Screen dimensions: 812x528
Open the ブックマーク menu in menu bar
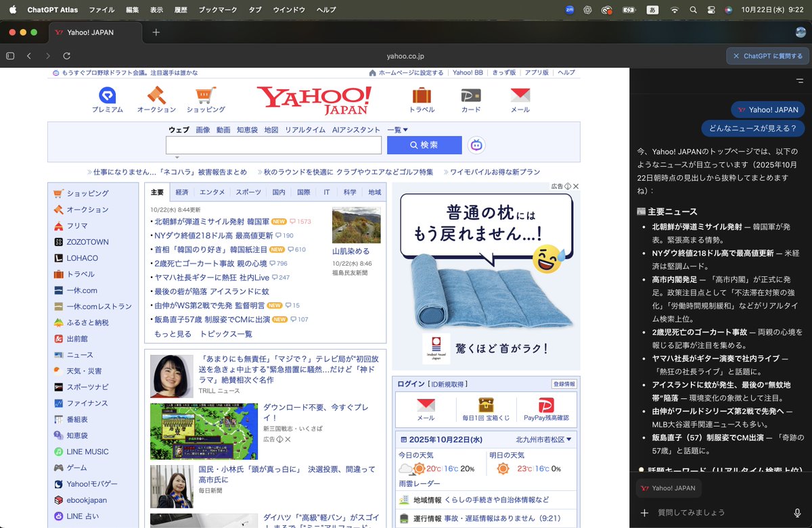pos(218,10)
